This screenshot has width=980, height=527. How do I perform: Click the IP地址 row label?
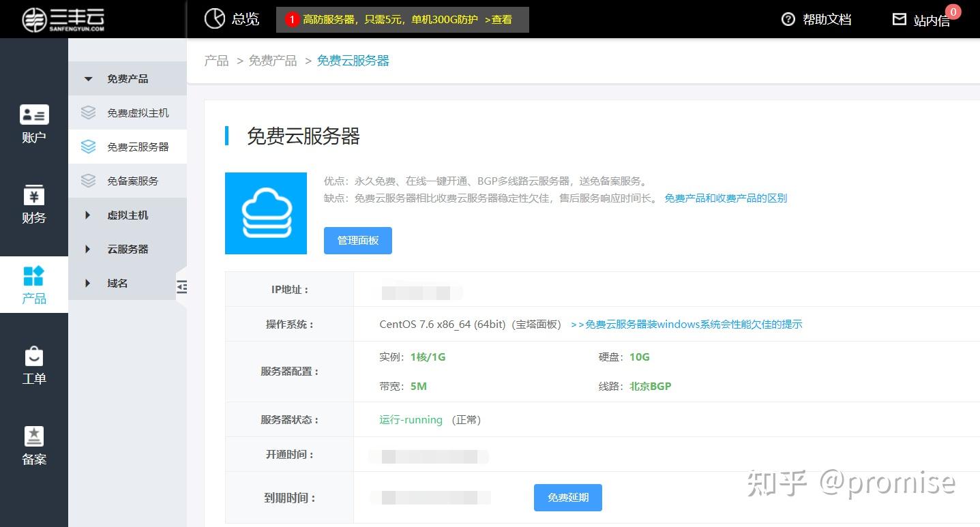pyautogui.click(x=290, y=290)
